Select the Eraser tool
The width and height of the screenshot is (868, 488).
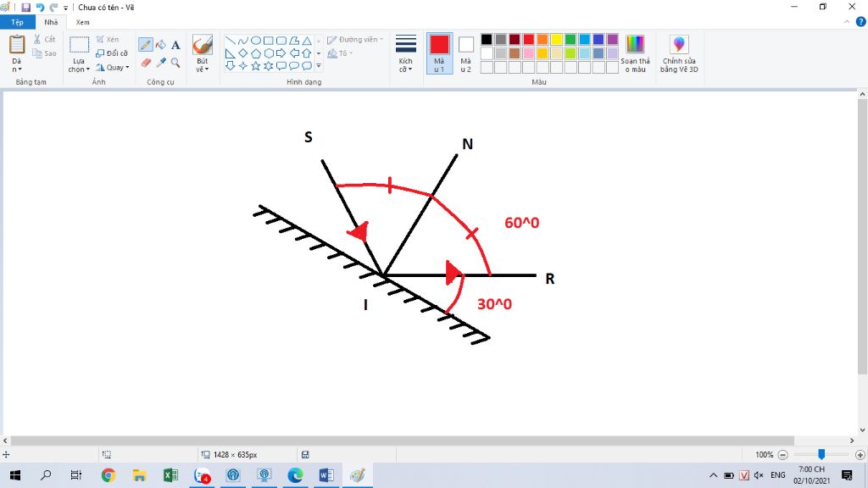[x=146, y=63]
